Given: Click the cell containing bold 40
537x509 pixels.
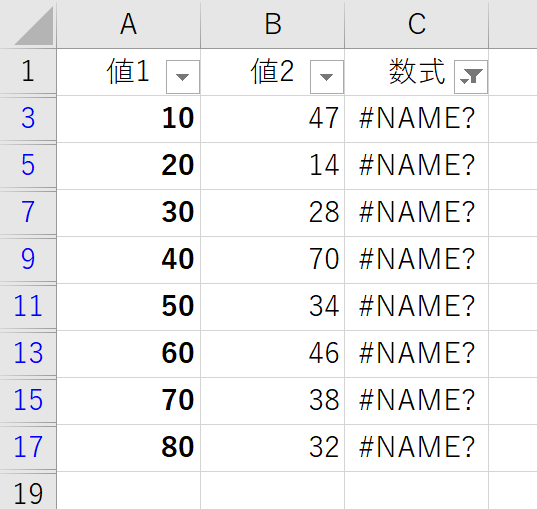Looking at the screenshot, I should 128,259.
